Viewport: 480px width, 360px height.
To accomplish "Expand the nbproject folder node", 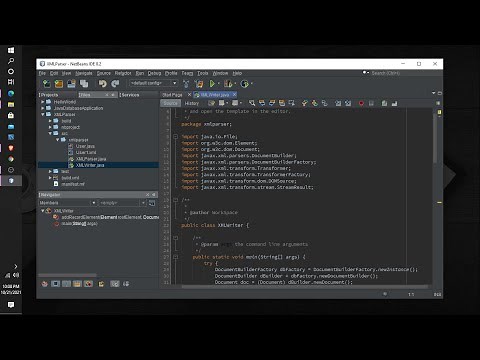I will (x=50, y=127).
